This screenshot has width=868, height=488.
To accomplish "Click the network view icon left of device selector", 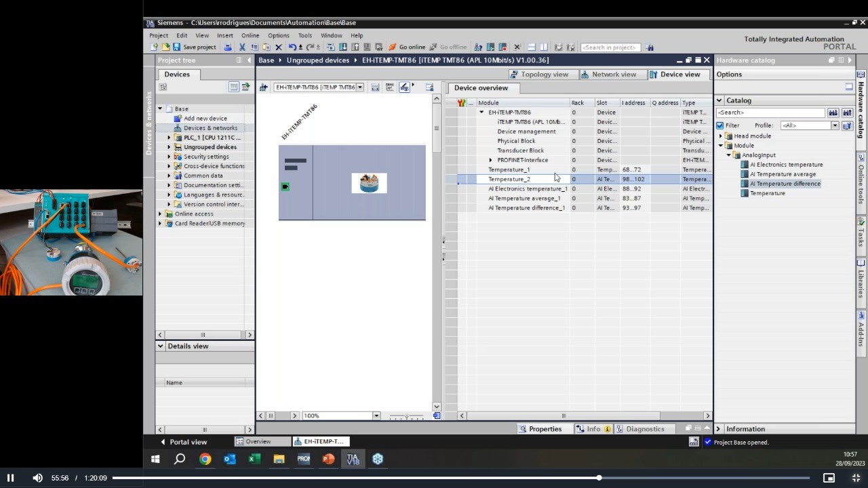I will [x=263, y=87].
